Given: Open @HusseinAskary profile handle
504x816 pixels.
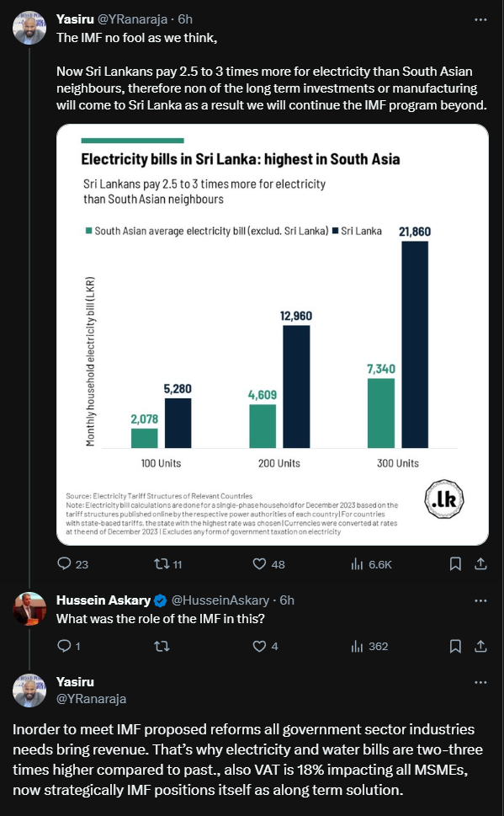Looking at the screenshot, I should (x=220, y=600).
